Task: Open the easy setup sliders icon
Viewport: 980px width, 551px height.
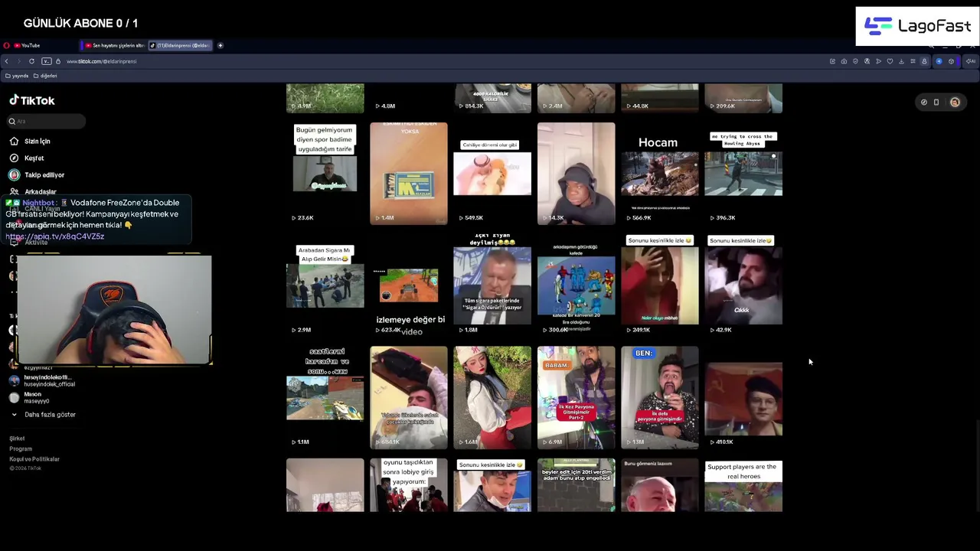Action: click(x=913, y=61)
